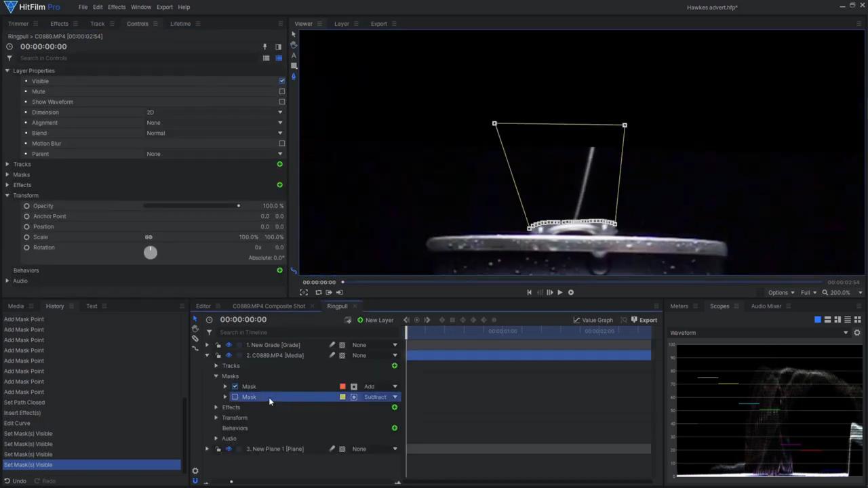Viewport: 868px width, 488px height.
Task: Click the Undo button in History
Action: (15, 481)
